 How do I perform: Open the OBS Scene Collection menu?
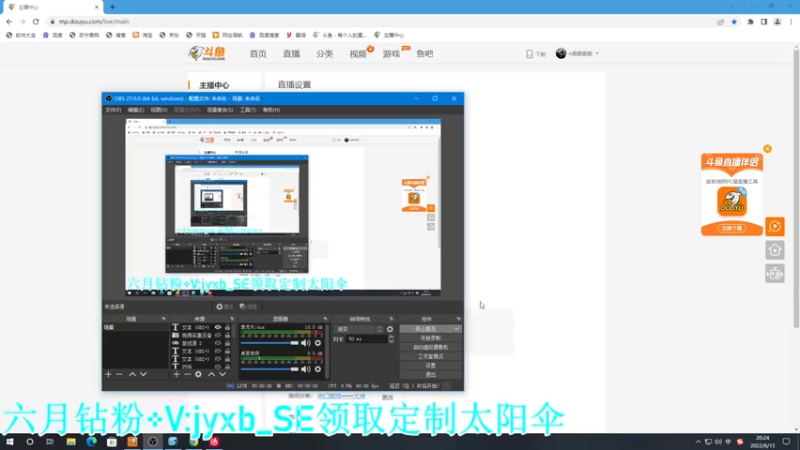point(220,110)
